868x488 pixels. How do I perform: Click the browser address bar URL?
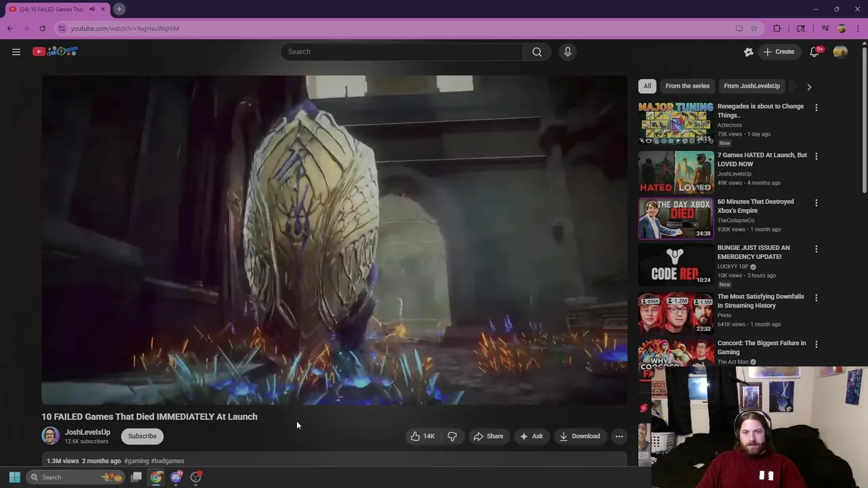click(x=125, y=28)
